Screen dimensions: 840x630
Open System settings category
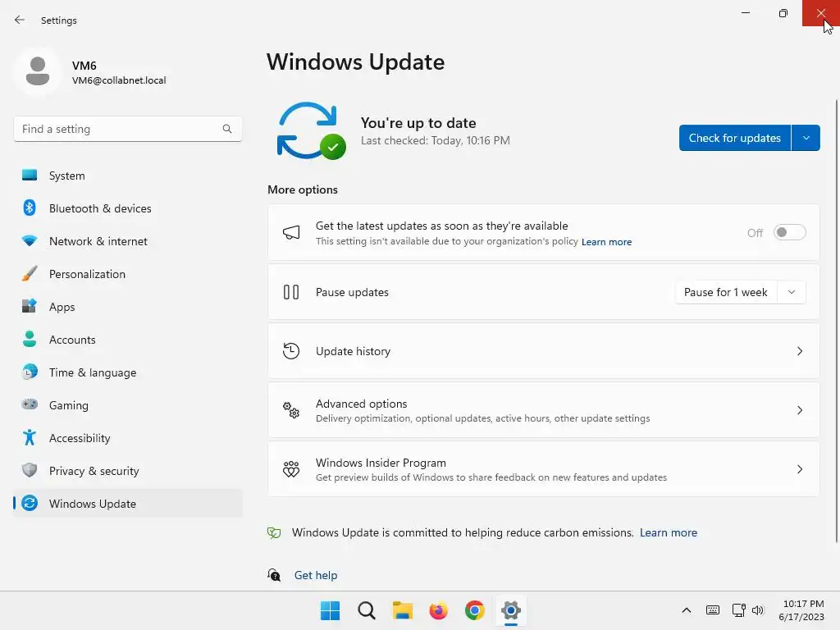(x=128, y=176)
